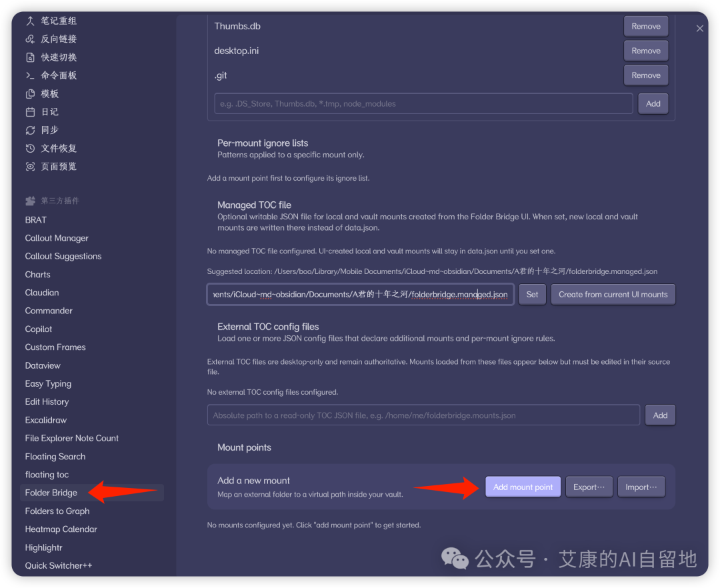Click the 命令面板 command palette icon

click(30, 75)
